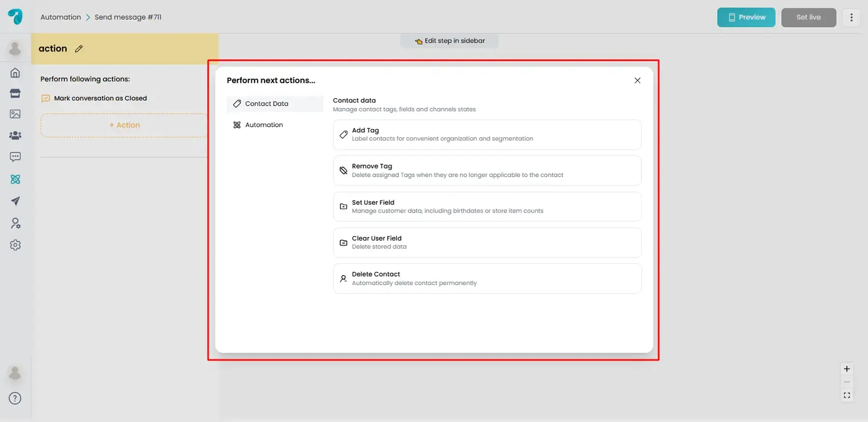The image size is (868, 422).
Task: Open the store icon in sidebar
Action: [15, 93]
